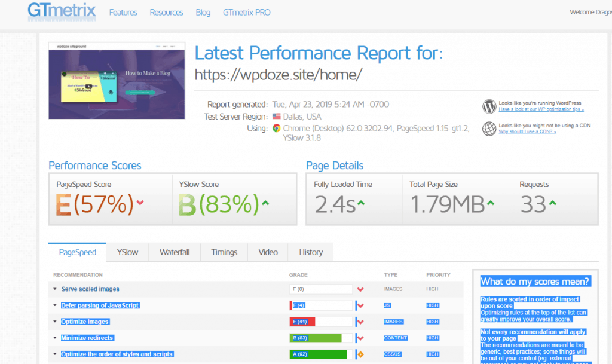The width and height of the screenshot is (612, 364).
Task: Click red down arrow in Serve scaled images row
Action: tap(360, 289)
